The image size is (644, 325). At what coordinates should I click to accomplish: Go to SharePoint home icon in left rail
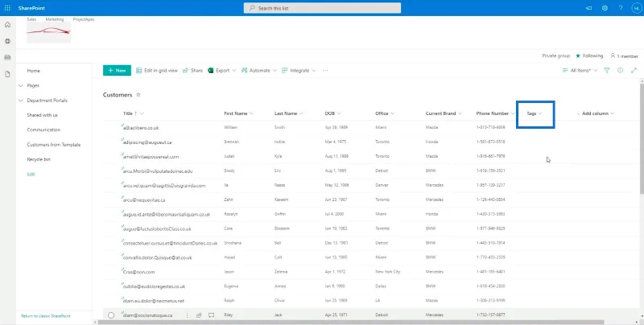[7, 25]
